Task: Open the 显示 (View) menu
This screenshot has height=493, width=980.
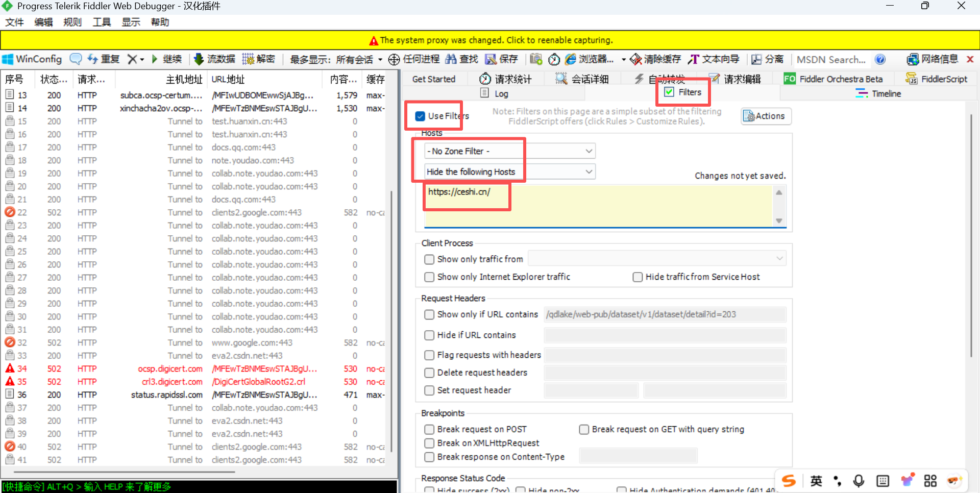Action: pyautogui.click(x=131, y=22)
